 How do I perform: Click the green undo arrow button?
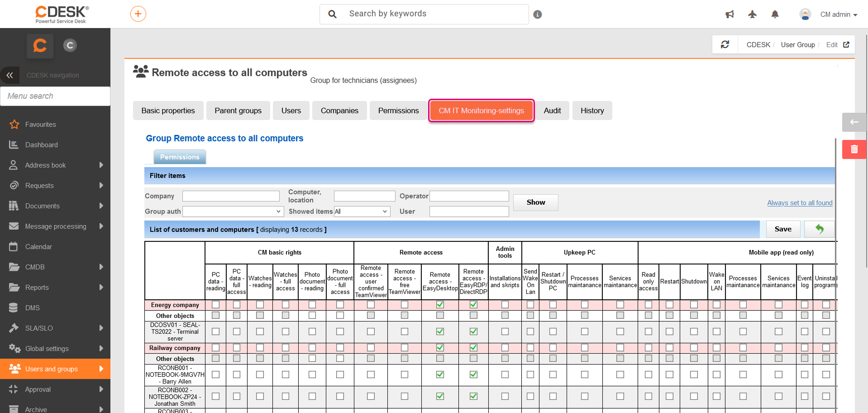click(820, 229)
